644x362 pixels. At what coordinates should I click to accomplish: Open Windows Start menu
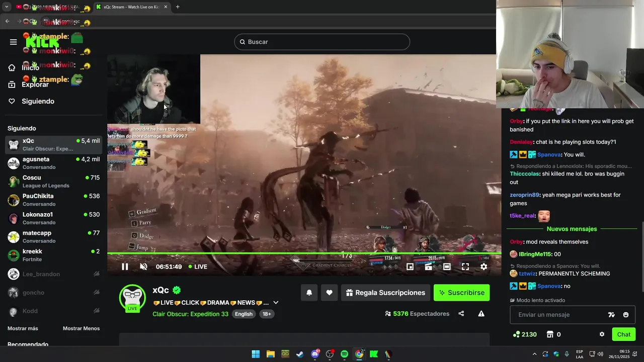(256, 354)
